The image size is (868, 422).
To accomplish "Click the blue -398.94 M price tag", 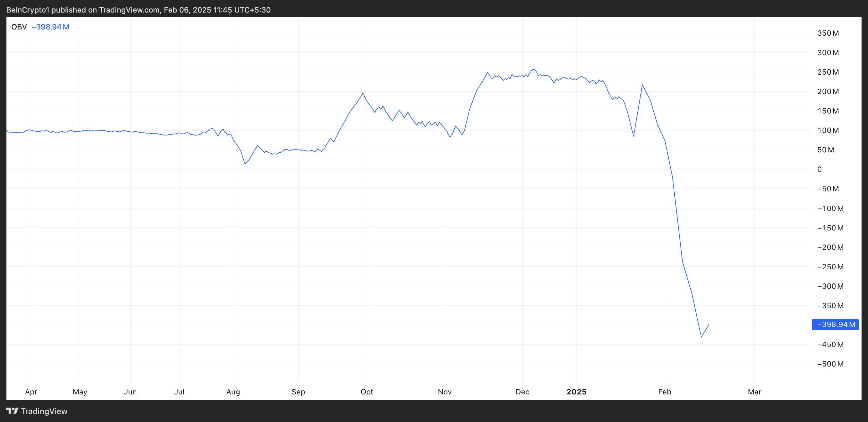I will coord(835,324).
